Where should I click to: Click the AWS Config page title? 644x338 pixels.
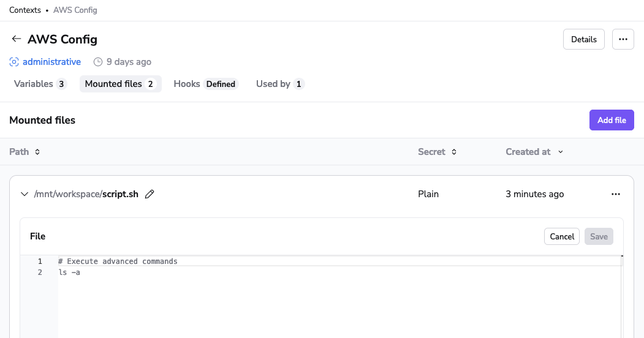[x=63, y=39]
